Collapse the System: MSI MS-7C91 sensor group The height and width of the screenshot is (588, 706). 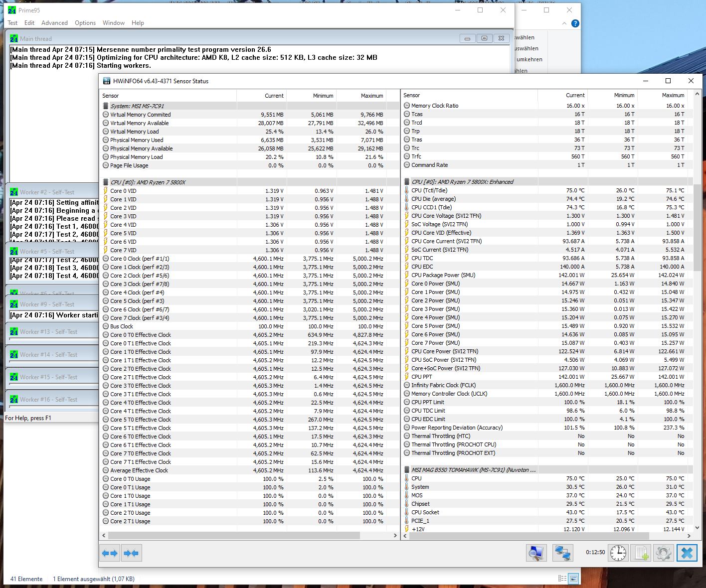(106, 106)
